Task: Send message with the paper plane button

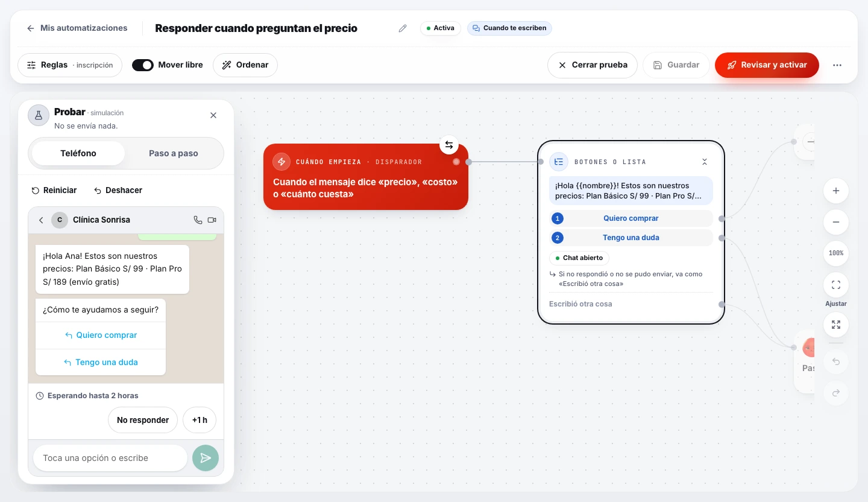Action: point(206,458)
